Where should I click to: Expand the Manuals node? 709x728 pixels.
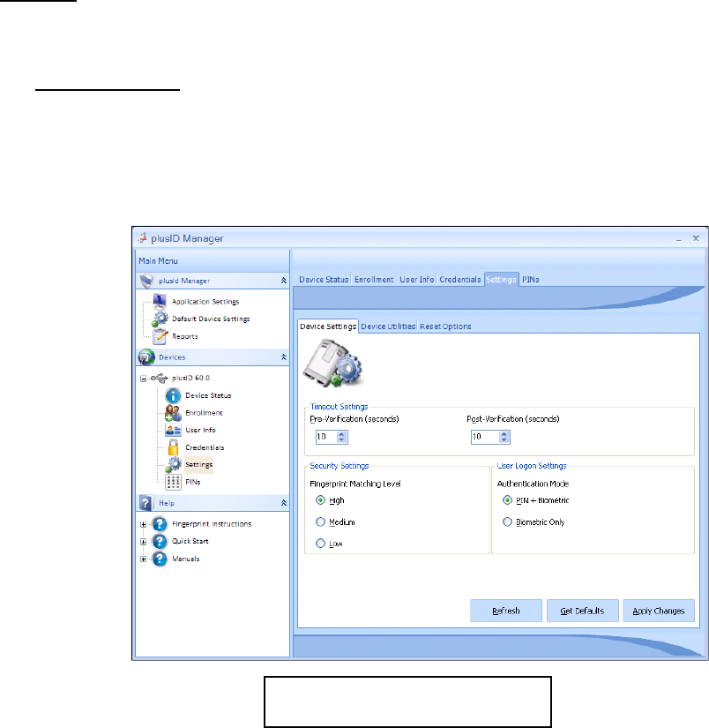pos(144,559)
